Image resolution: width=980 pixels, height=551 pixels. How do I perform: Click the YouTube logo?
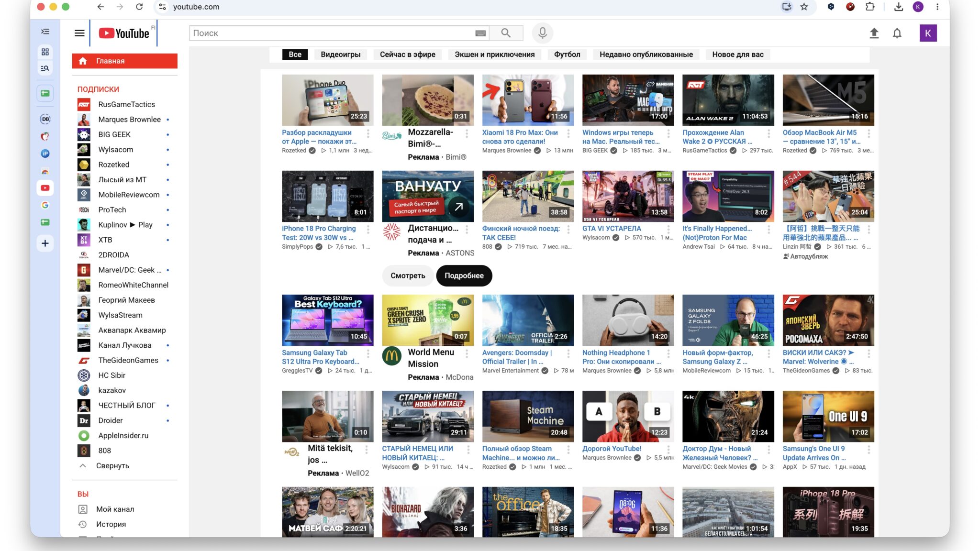tap(124, 33)
